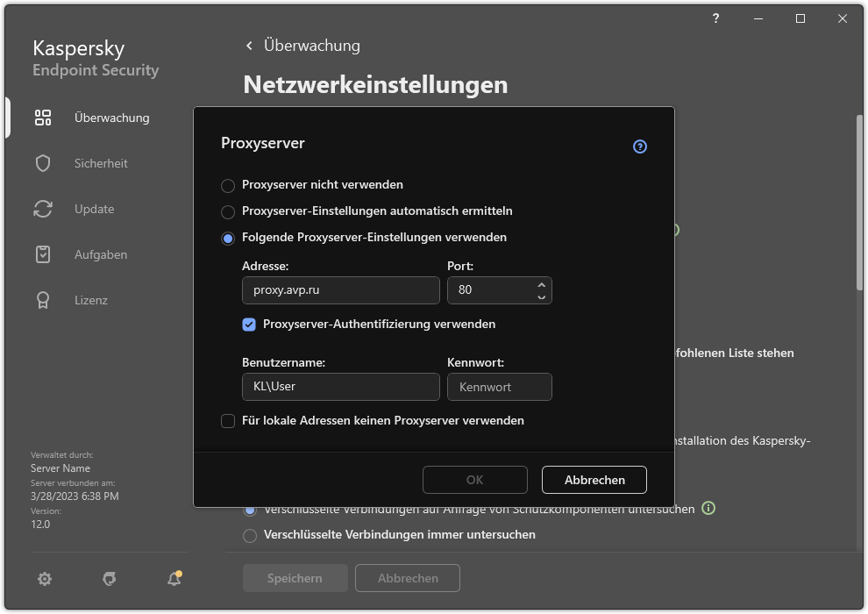Choose Proxyserver-Einstellungen automatisch ermitteln

(x=228, y=211)
